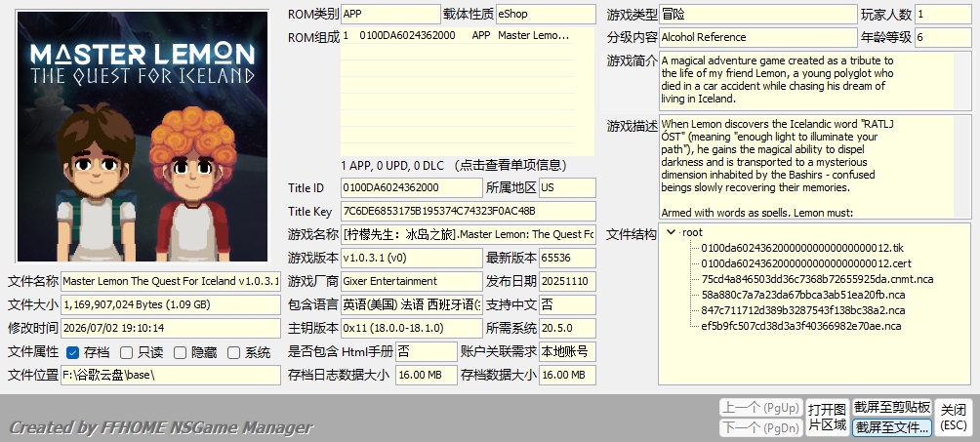Viewport: 980px width, 442px height.
Task: Click the 最新版本 field showing 65536
Action: click(x=567, y=258)
